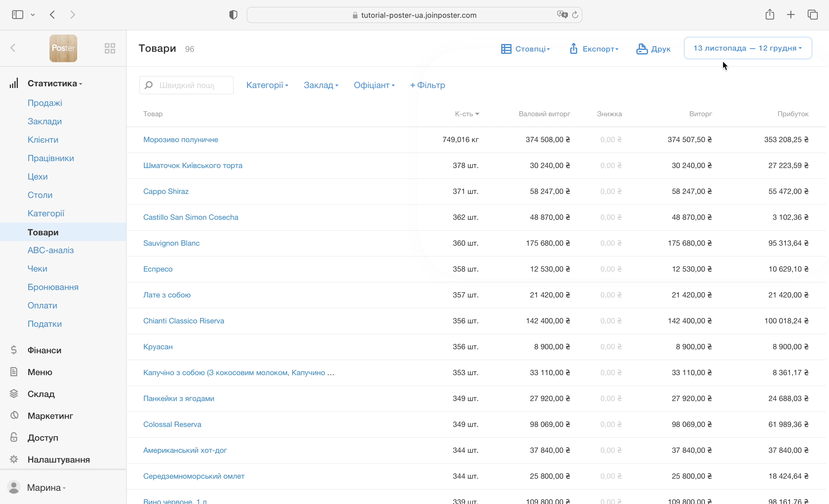Open the Стовпці columns dropdown

[x=526, y=49]
